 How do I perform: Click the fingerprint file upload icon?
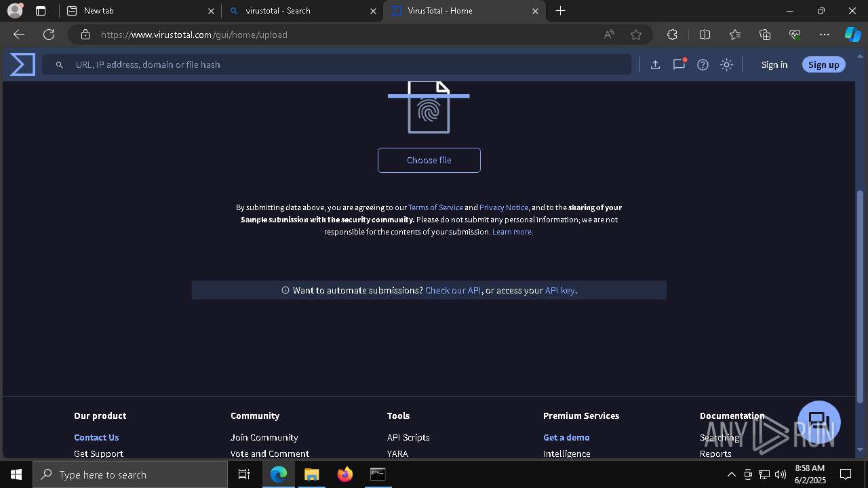click(x=429, y=107)
